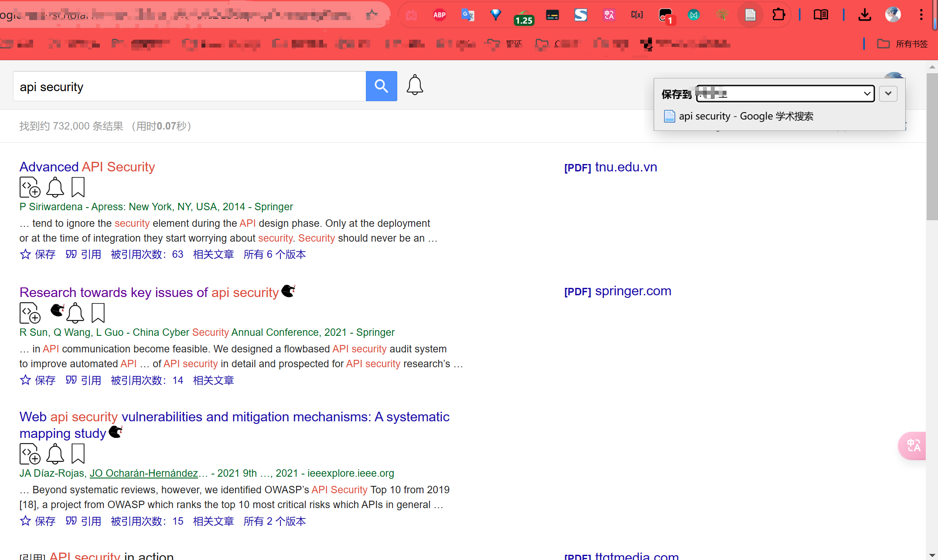Expand chevron button right of save combo box
Image resolution: width=938 pixels, height=560 pixels.
(888, 94)
